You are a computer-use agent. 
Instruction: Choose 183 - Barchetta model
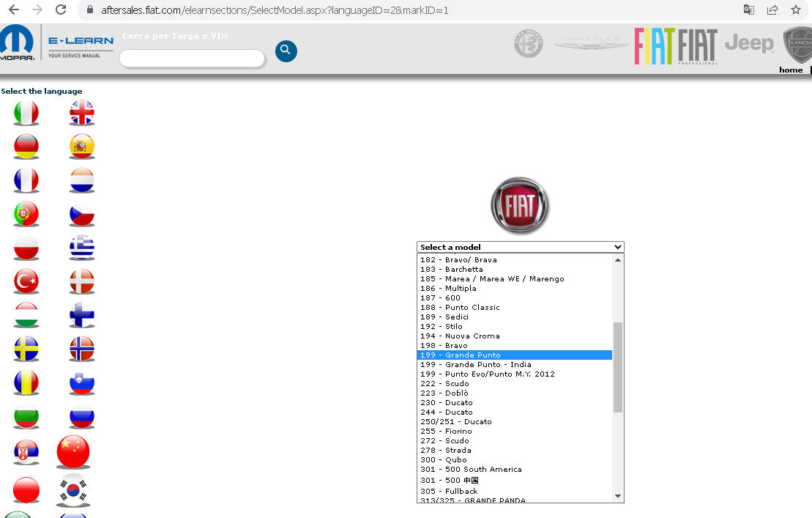[x=515, y=270]
